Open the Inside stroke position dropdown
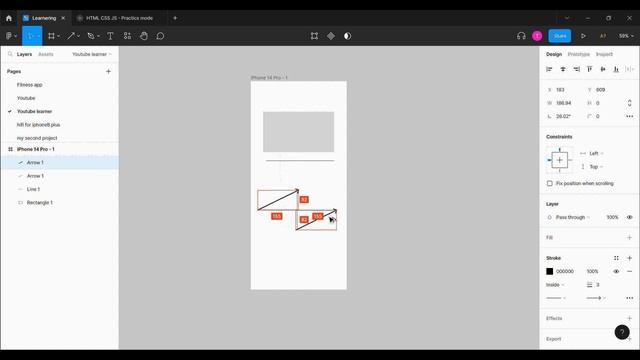The height and width of the screenshot is (360, 640). coord(555,285)
